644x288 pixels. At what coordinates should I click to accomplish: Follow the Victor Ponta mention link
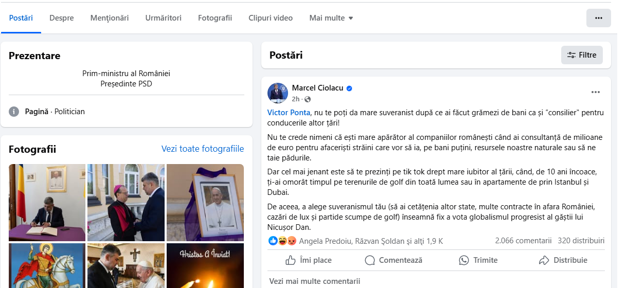coord(289,112)
